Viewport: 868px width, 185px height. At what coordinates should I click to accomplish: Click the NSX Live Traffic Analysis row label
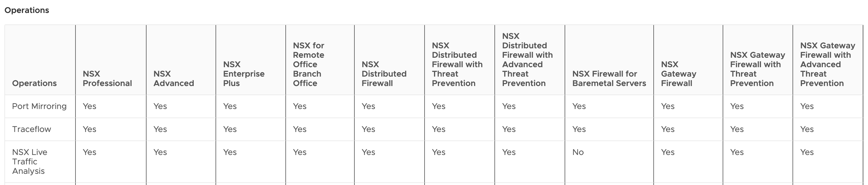pos(30,161)
